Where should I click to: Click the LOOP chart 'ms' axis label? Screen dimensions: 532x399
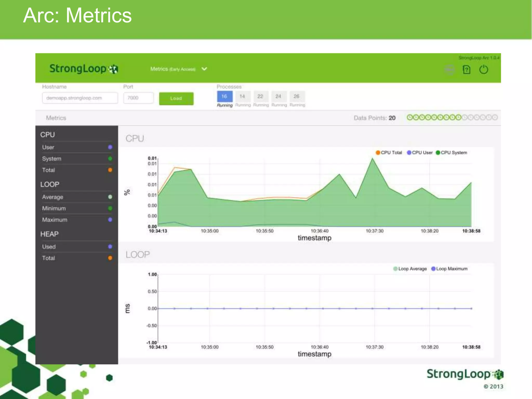(127, 309)
